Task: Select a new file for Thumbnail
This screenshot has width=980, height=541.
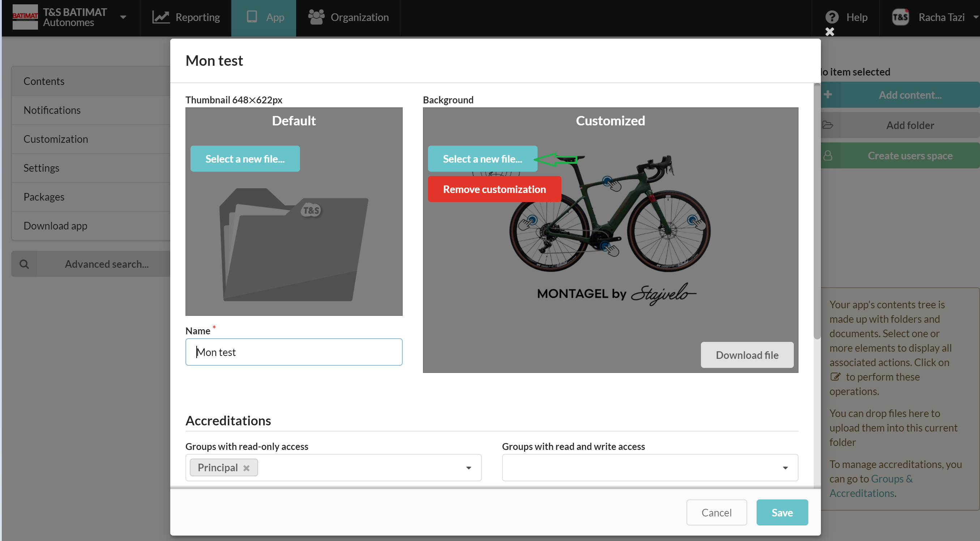Action: (x=245, y=159)
